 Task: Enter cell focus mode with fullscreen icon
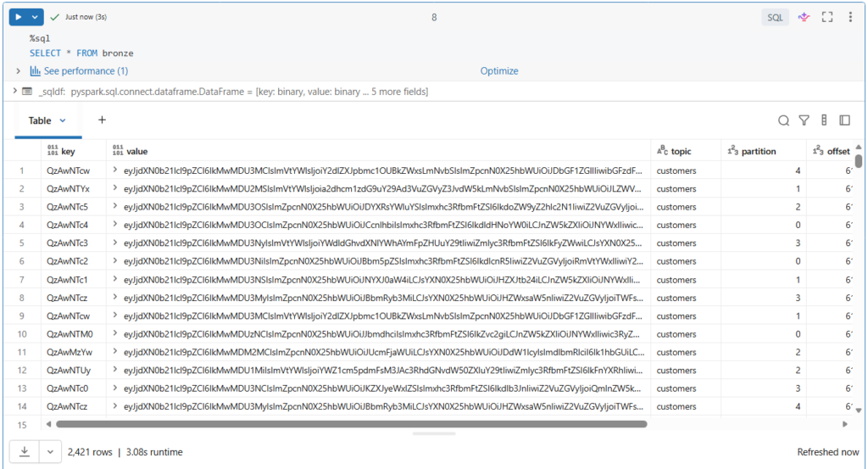(827, 17)
